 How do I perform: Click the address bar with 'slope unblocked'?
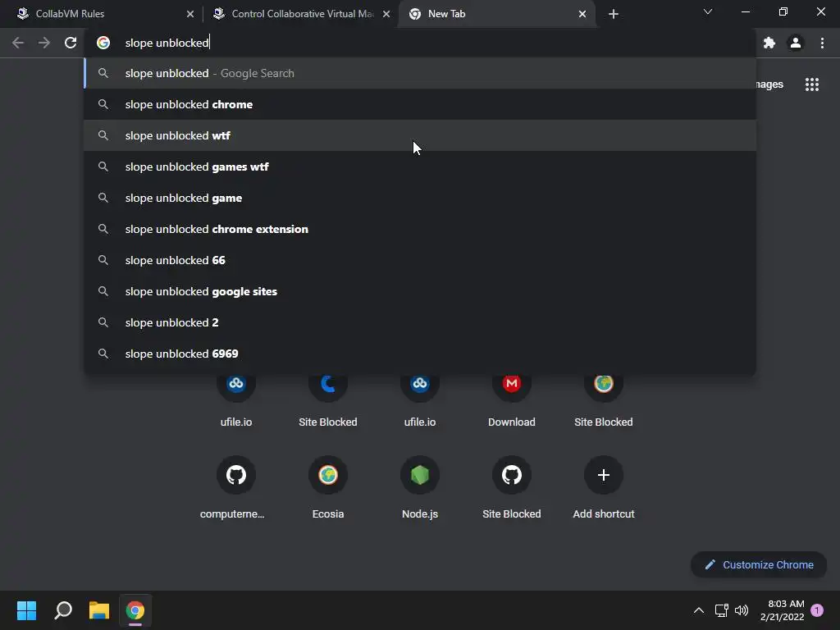coord(420,43)
